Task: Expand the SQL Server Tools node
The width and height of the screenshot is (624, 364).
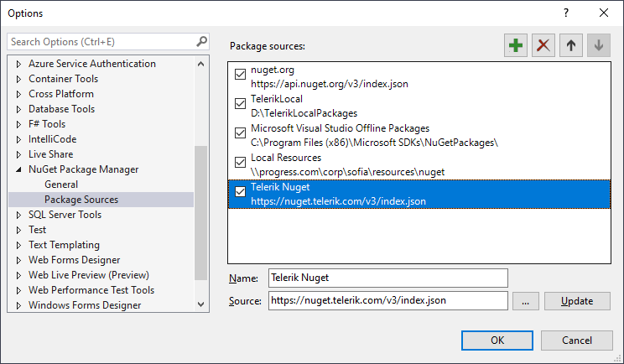Action: [x=18, y=216]
